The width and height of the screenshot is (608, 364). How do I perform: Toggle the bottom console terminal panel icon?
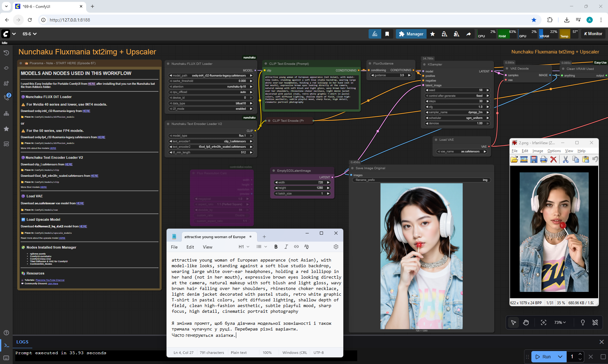click(6, 345)
